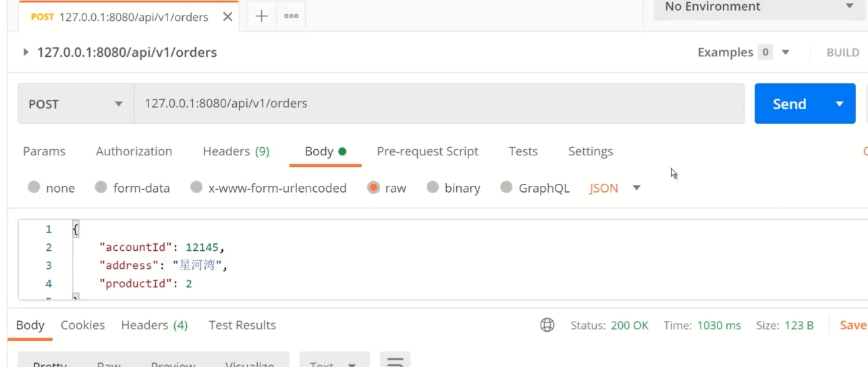Click the request URL input field
Viewport: 868px width, 367px height.
click(x=439, y=104)
